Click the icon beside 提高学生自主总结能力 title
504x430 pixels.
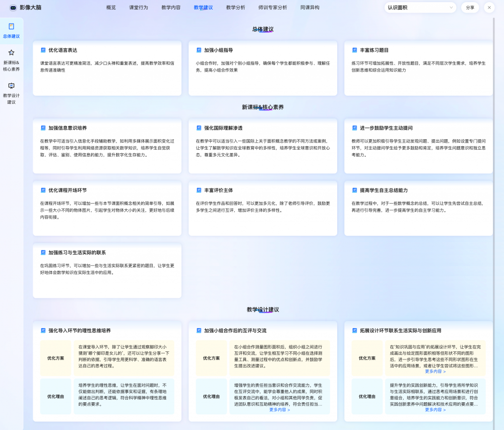coord(354,190)
